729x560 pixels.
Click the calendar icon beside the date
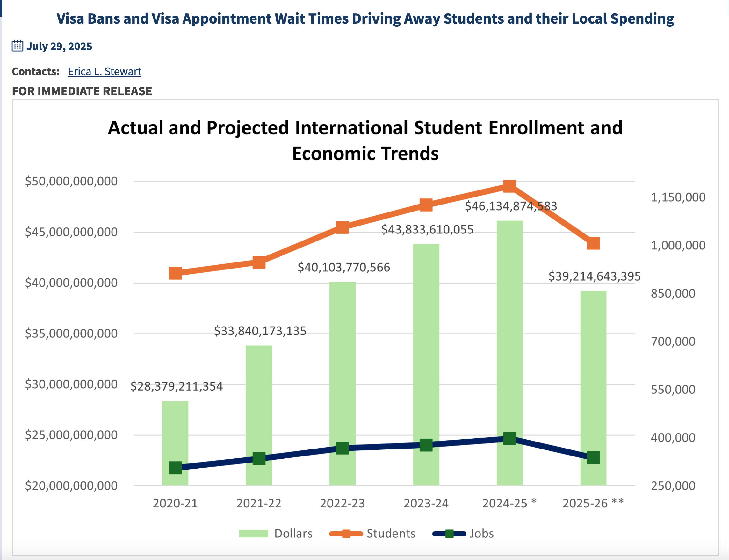[17, 46]
